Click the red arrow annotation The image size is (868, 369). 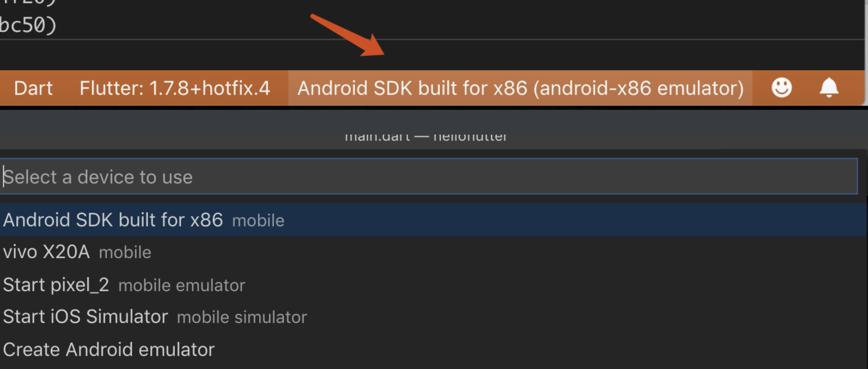click(348, 35)
